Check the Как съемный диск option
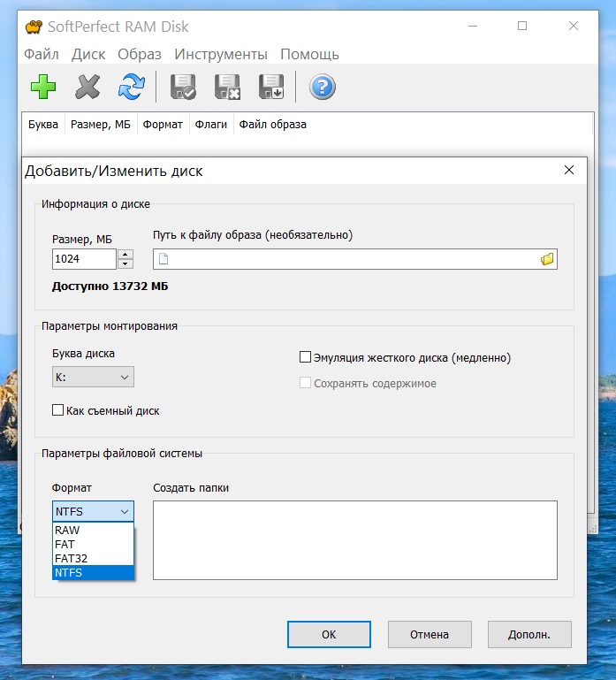The image size is (616, 680). click(x=57, y=409)
